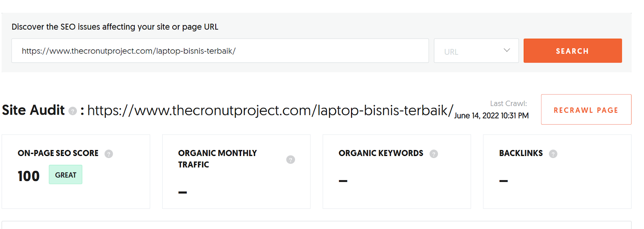644x229 pixels.
Task: Select the 100 on-page SEO score value
Action: click(29, 176)
